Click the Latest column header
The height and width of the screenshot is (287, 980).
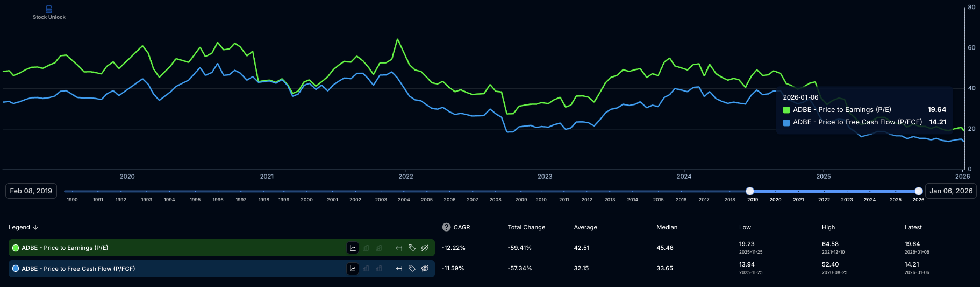913,227
